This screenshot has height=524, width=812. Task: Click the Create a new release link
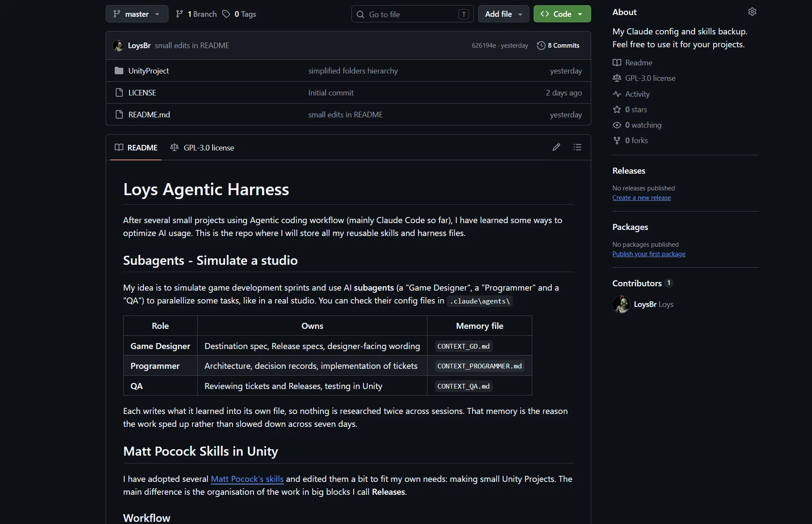point(641,198)
